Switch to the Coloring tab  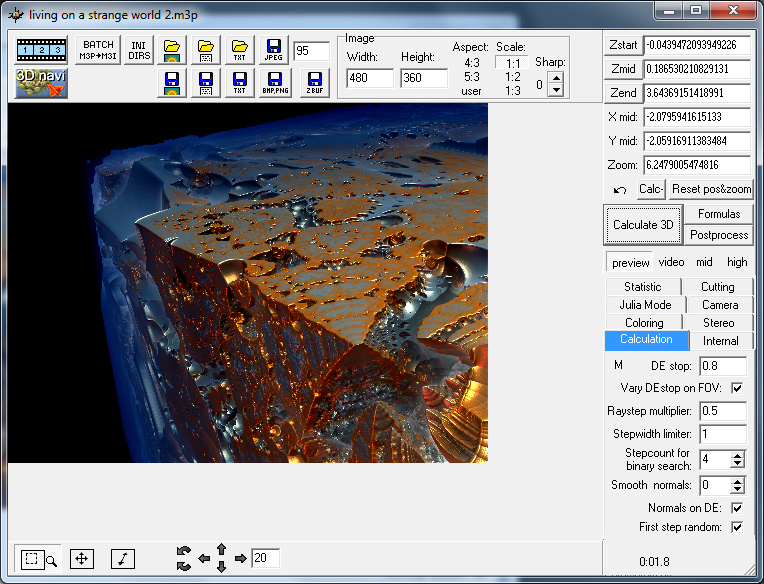644,323
